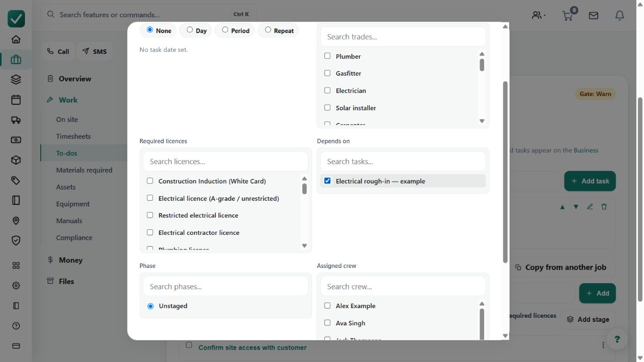Click the Search phases field
Viewport: 644px width, 362px height.
(x=226, y=286)
